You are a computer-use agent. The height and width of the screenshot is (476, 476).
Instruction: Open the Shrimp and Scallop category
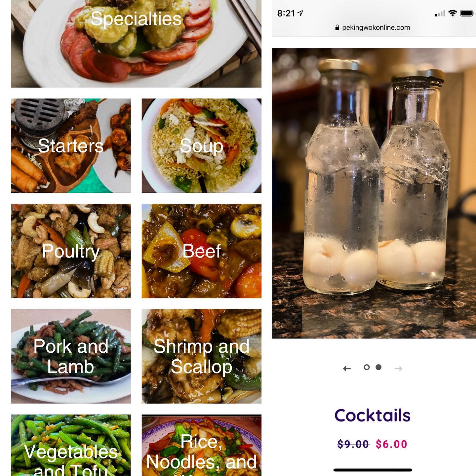pyautogui.click(x=202, y=356)
